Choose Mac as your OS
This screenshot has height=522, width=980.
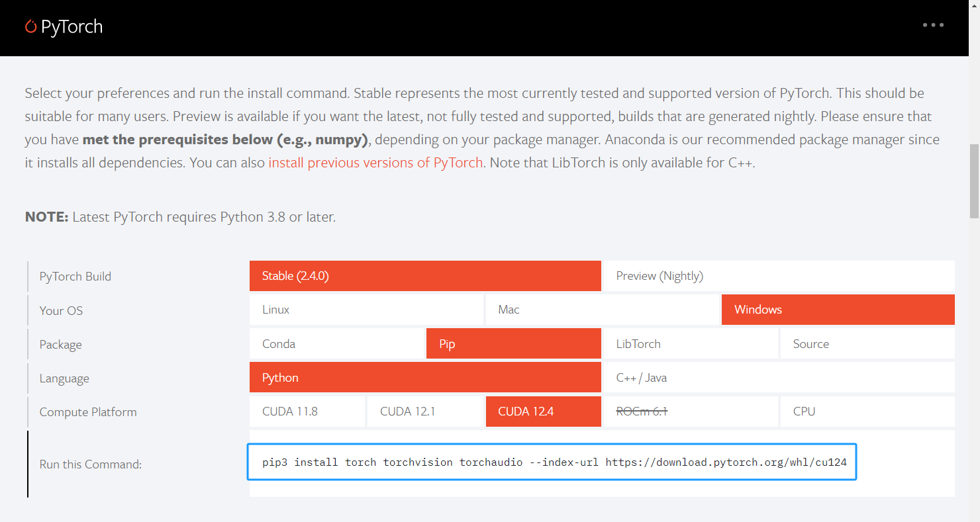[x=602, y=310]
